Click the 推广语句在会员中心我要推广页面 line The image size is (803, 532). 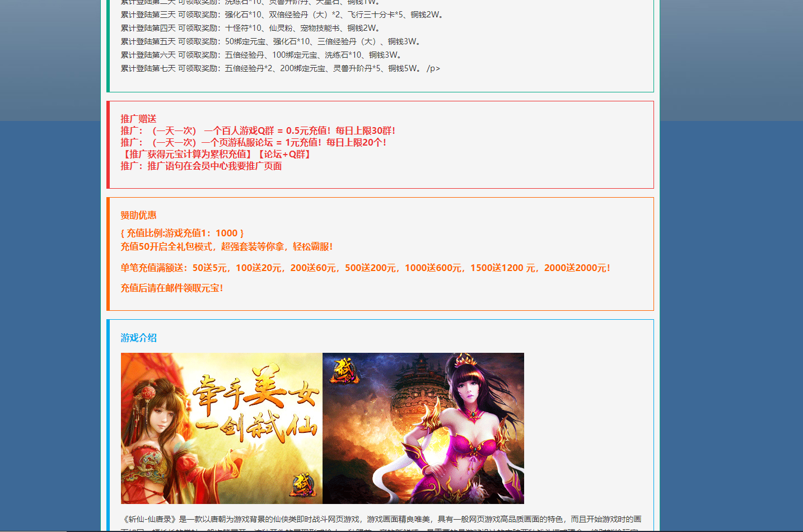pos(201,166)
